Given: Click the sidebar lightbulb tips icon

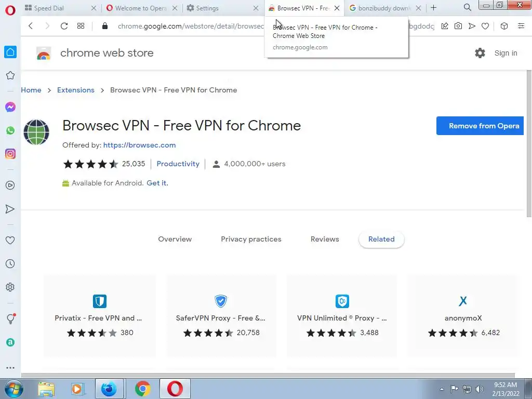Looking at the screenshot, I should click(x=10, y=318).
